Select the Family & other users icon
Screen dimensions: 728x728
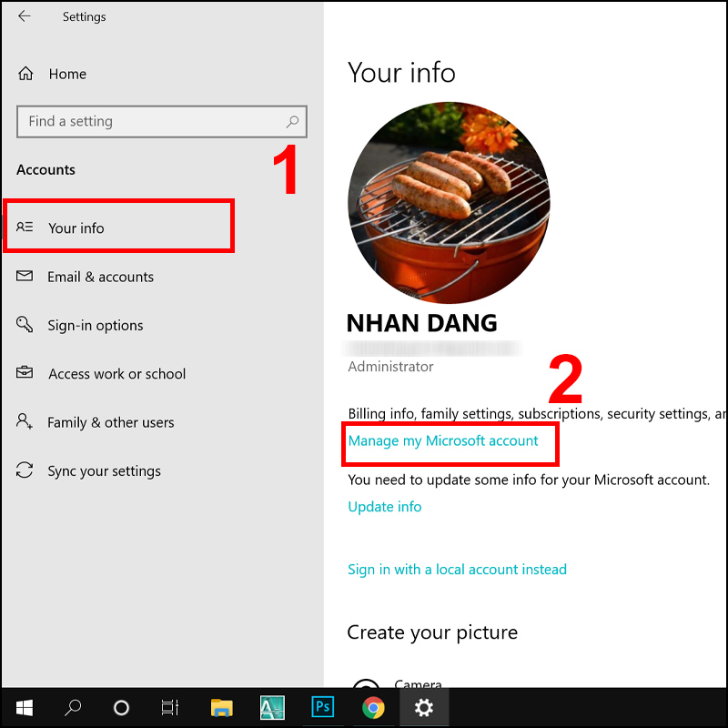[25, 422]
